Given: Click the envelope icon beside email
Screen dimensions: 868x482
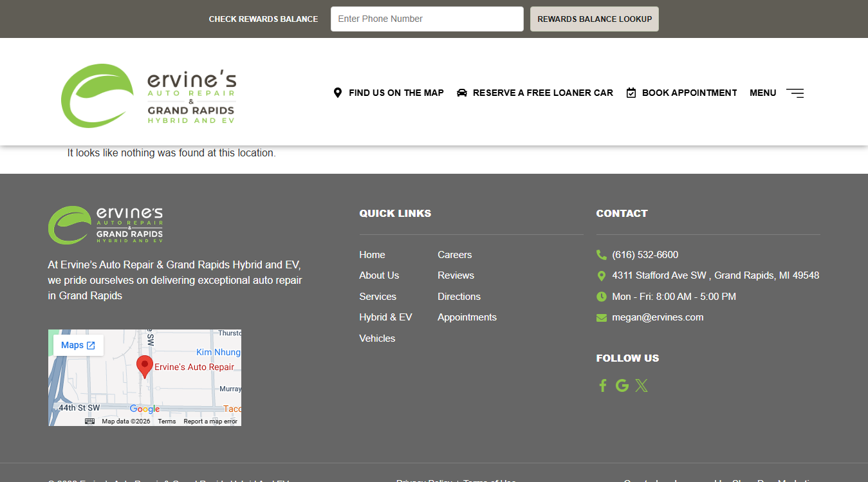Looking at the screenshot, I should (x=602, y=317).
